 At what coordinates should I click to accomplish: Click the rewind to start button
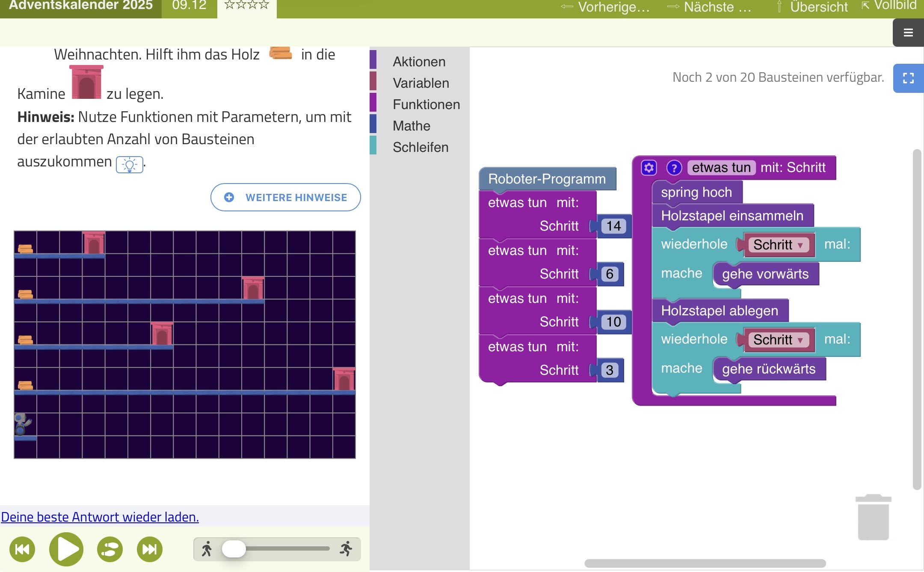(x=22, y=549)
